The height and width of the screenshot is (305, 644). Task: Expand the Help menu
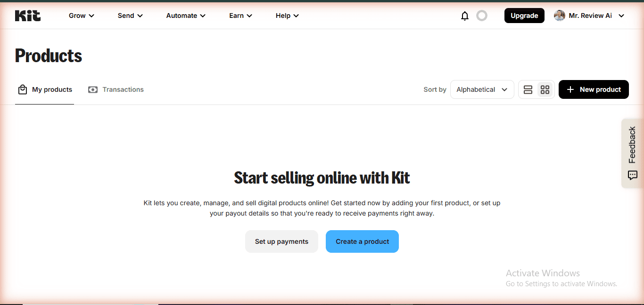coord(287,16)
